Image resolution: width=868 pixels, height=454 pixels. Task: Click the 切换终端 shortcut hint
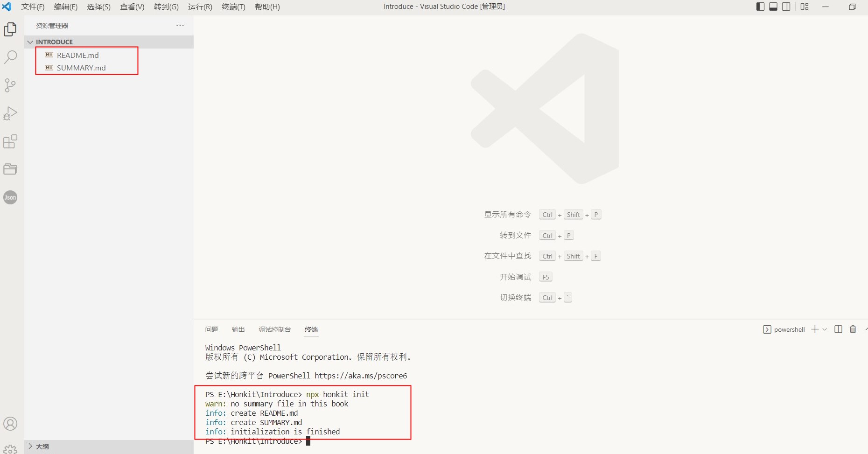(x=516, y=297)
